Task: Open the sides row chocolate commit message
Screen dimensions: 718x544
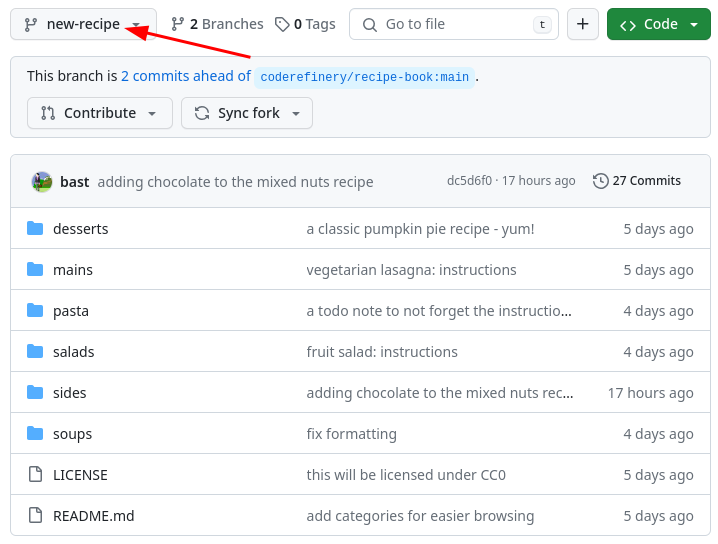Action: click(440, 393)
